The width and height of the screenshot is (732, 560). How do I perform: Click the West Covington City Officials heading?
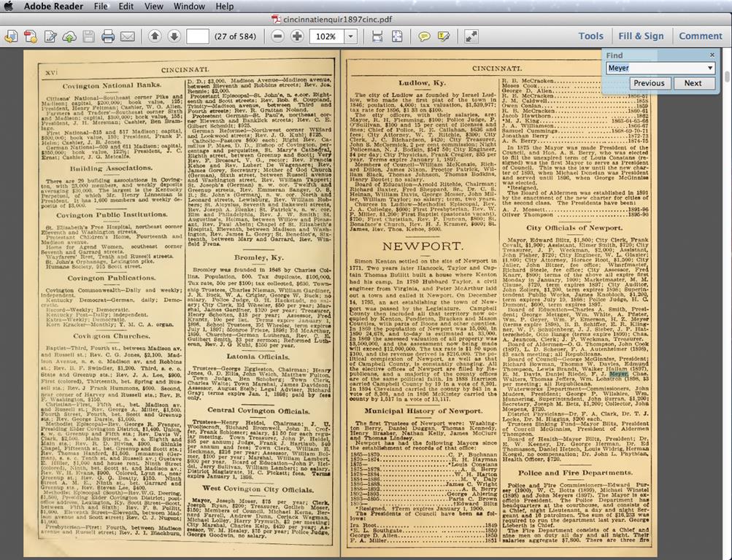pos(258,489)
